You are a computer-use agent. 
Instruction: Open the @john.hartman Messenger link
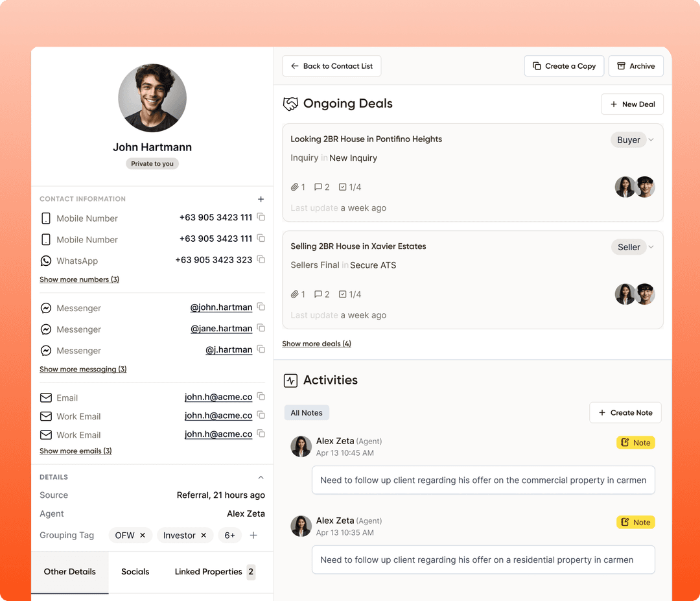coord(222,307)
